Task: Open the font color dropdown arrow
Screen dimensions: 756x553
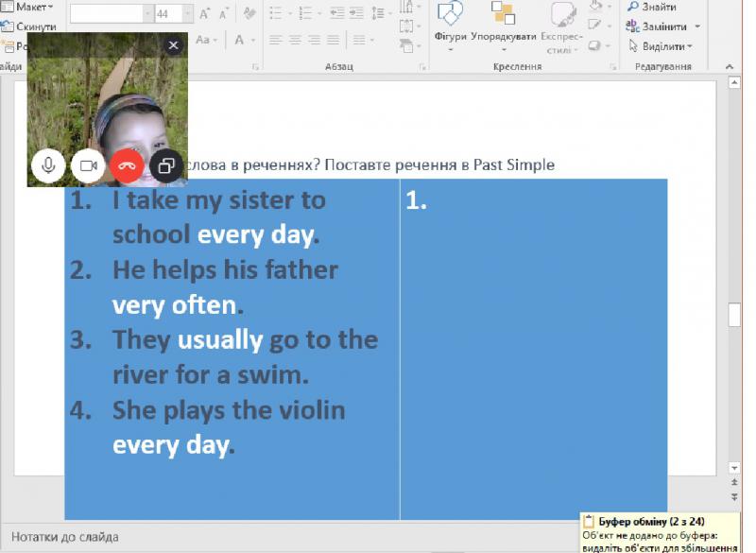Action: (x=252, y=41)
